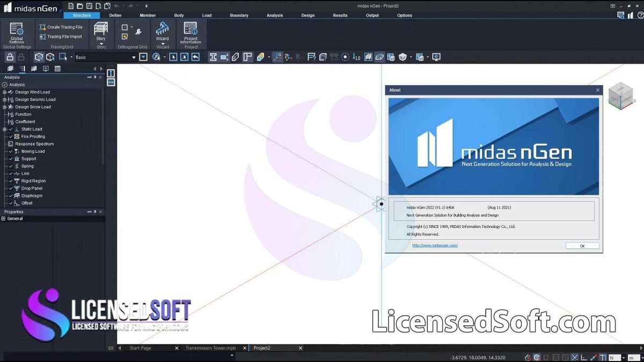The height and width of the screenshot is (362, 644).
Task: Switch to the Results ribbon tab
Action: pos(340,16)
